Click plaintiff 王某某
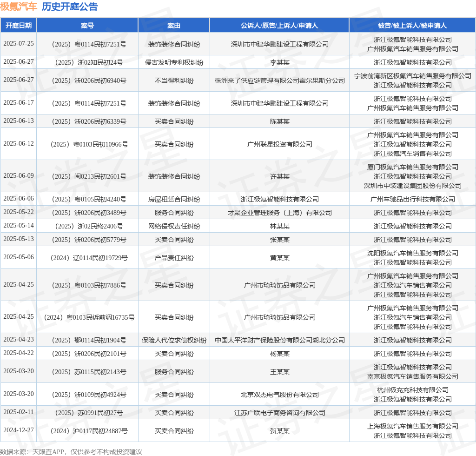 coord(279,372)
